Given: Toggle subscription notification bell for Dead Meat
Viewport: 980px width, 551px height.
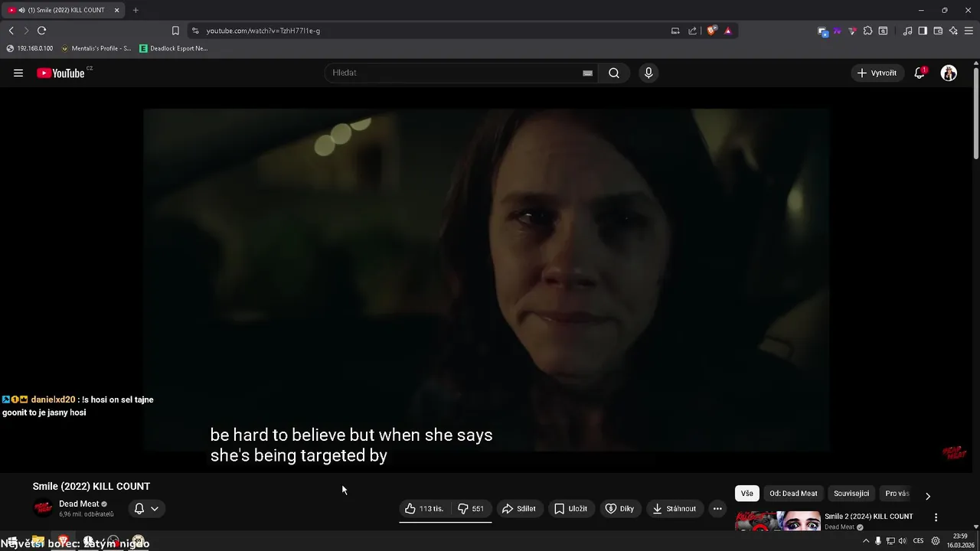Looking at the screenshot, I should click(139, 508).
